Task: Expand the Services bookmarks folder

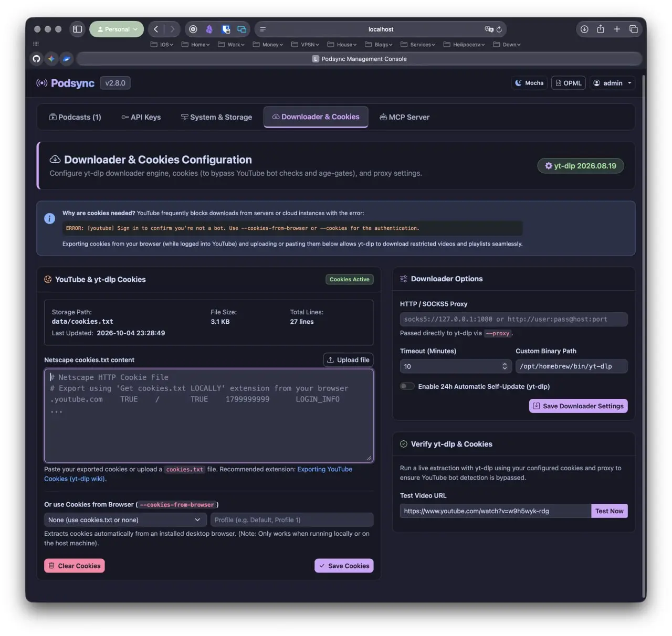Action: 418,45
